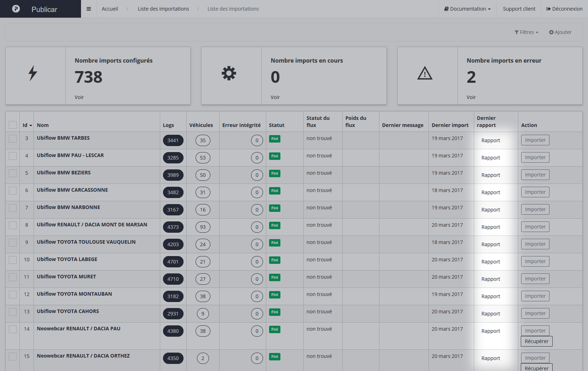
Task: Expand the Filtres dropdown
Action: pos(526,32)
